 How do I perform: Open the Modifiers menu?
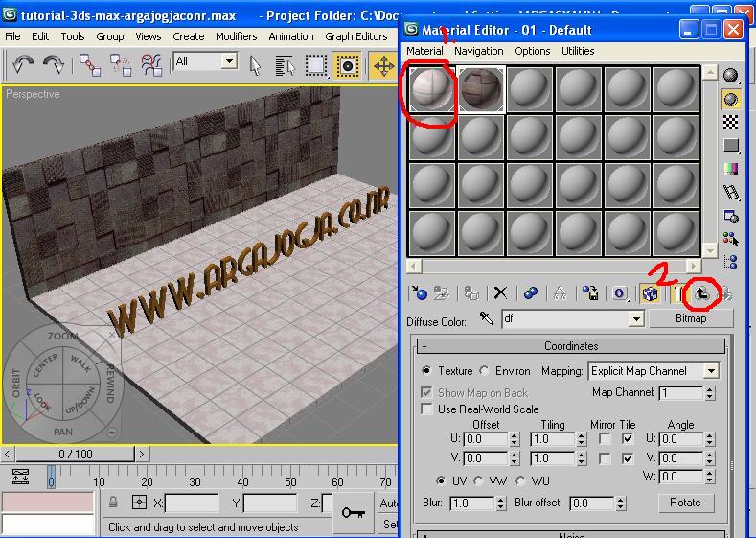(x=237, y=36)
